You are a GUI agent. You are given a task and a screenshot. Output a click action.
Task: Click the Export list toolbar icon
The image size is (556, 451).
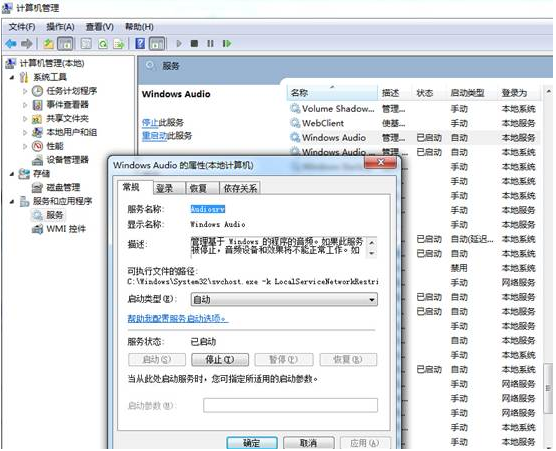119,44
